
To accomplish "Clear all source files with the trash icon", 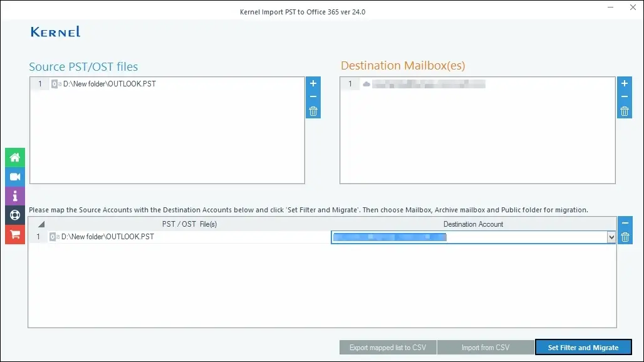I will click(313, 111).
